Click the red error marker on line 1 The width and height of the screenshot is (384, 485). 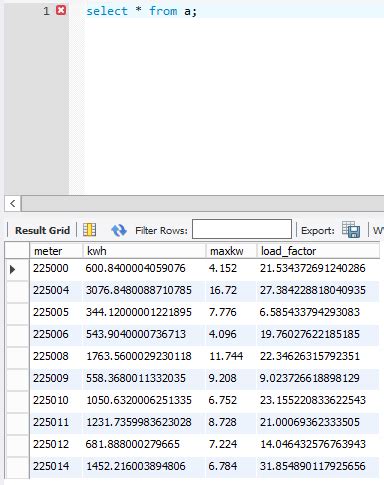61,11
